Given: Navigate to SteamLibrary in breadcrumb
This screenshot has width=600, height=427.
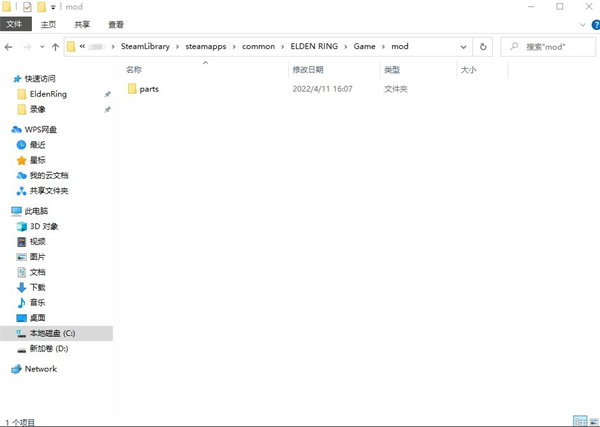Looking at the screenshot, I should click(x=145, y=46).
